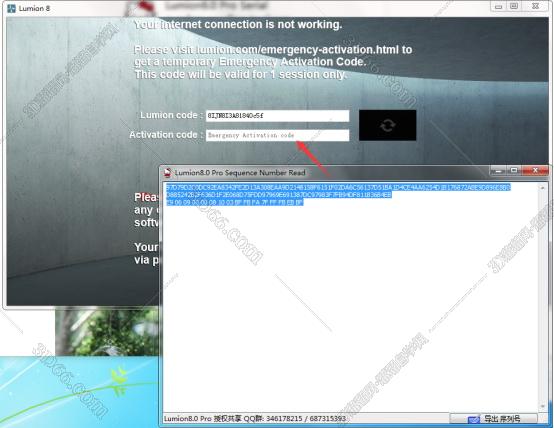Click the QQ group status bar text
554x428 pixels.
[255, 419]
